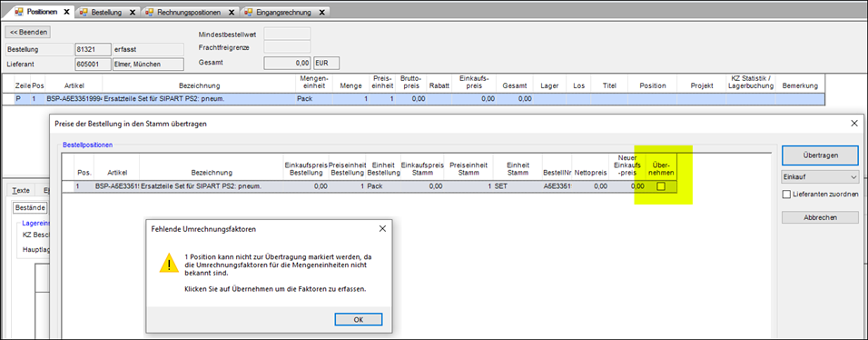The width and height of the screenshot is (868, 340).
Task: Select article BSP-A5E3351999 in main grid
Action: coord(74,99)
